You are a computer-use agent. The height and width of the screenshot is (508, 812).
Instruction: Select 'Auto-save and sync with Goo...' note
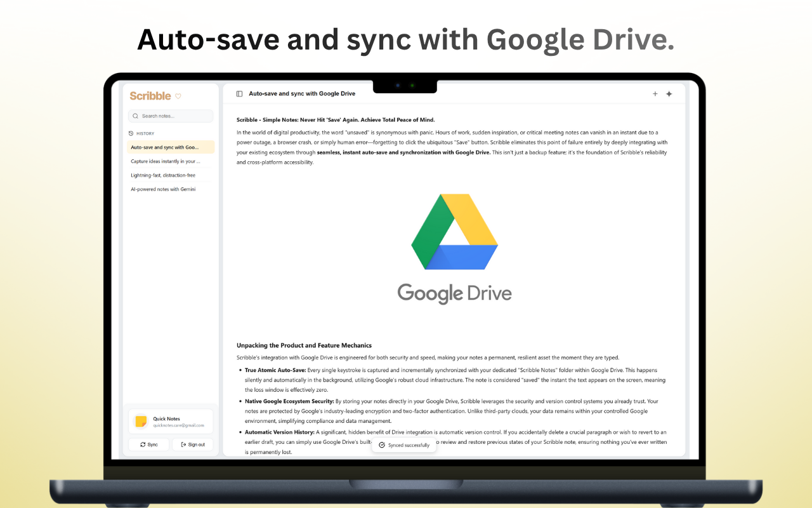170,147
